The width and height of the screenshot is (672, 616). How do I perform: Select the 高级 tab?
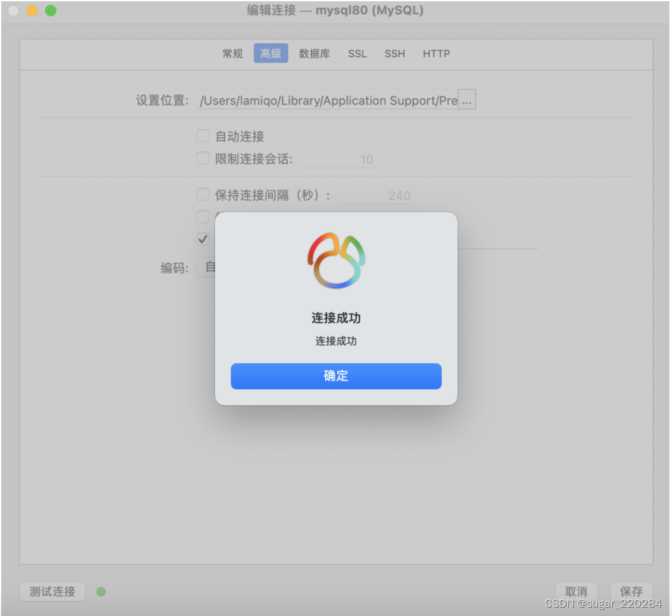270,53
